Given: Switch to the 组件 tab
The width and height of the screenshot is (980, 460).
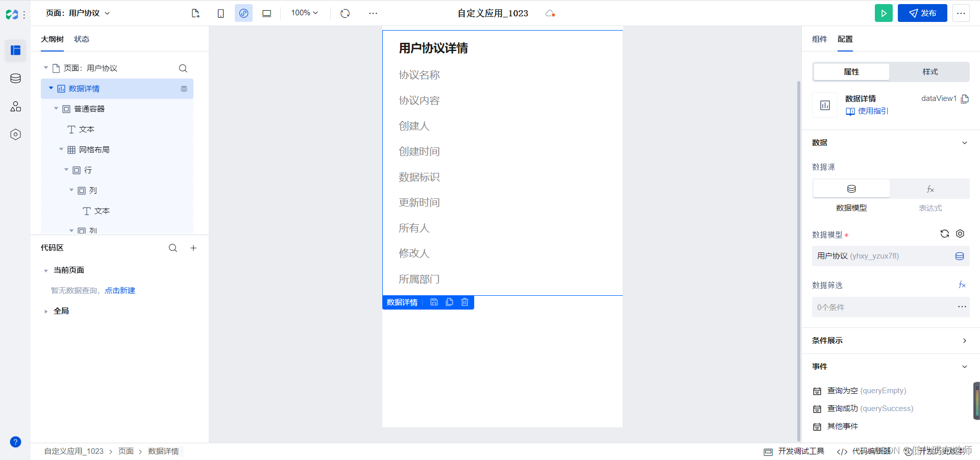Looking at the screenshot, I should click(820, 39).
